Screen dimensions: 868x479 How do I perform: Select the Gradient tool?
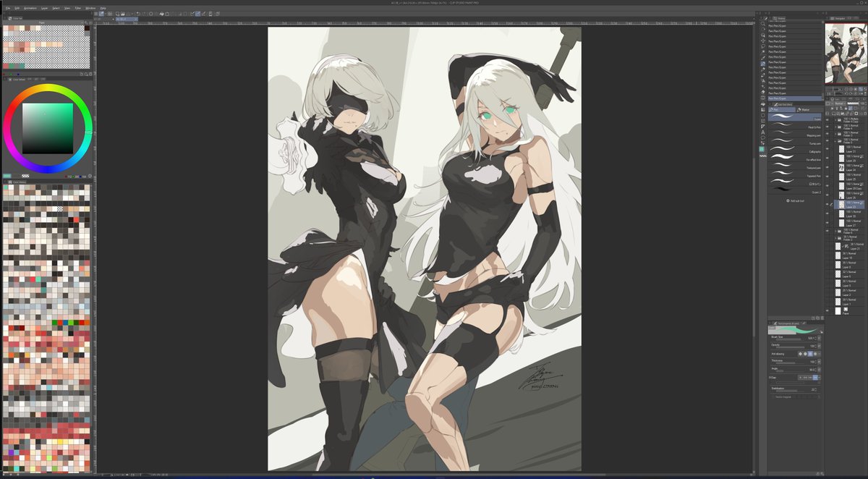pos(762,109)
